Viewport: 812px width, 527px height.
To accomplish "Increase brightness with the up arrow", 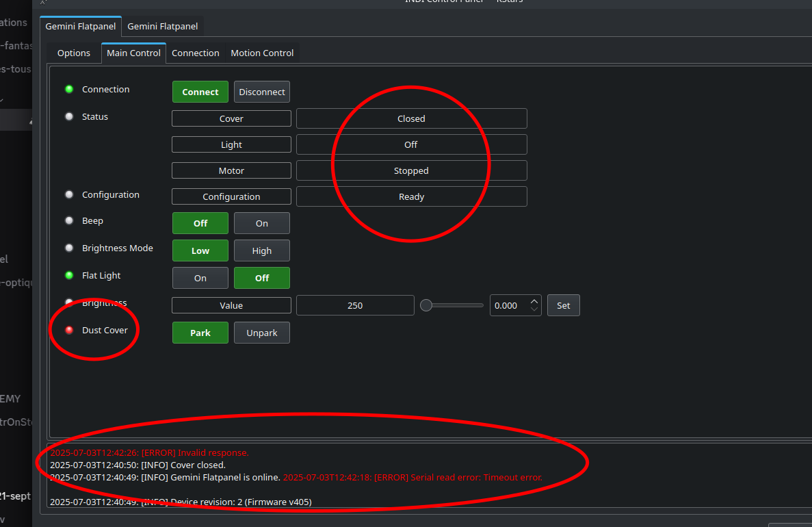I will coord(534,301).
